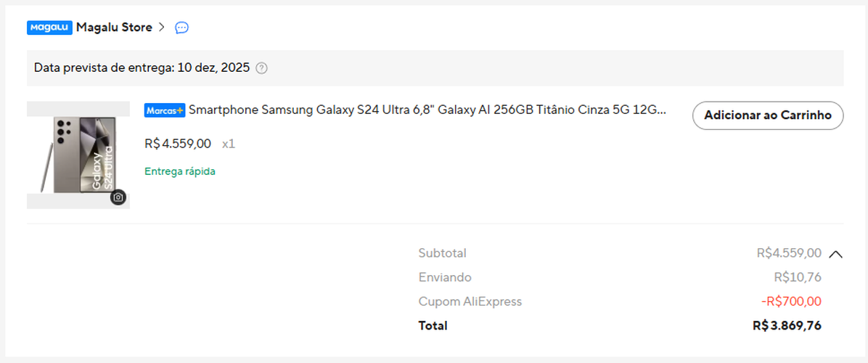Open the Magalu Store name link
The height and width of the screenshot is (363, 868).
[x=114, y=28]
